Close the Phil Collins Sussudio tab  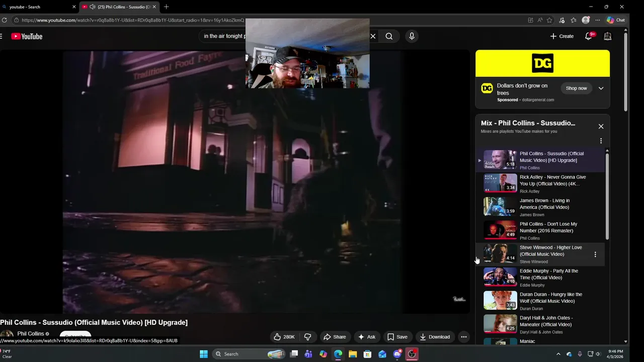pyautogui.click(x=154, y=7)
